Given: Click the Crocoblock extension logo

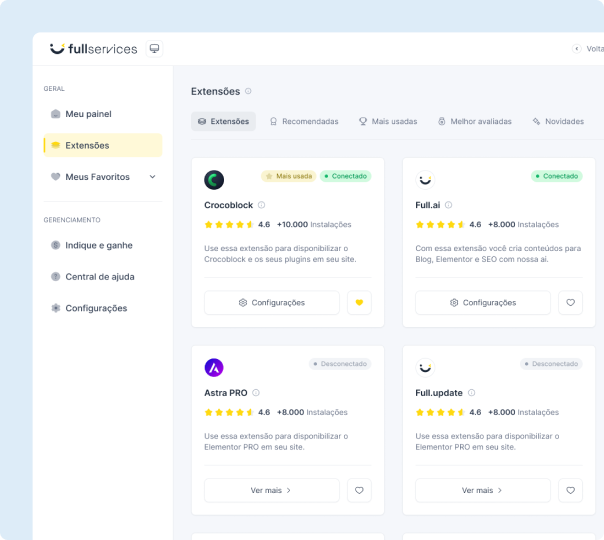Looking at the screenshot, I should click(x=214, y=180).
